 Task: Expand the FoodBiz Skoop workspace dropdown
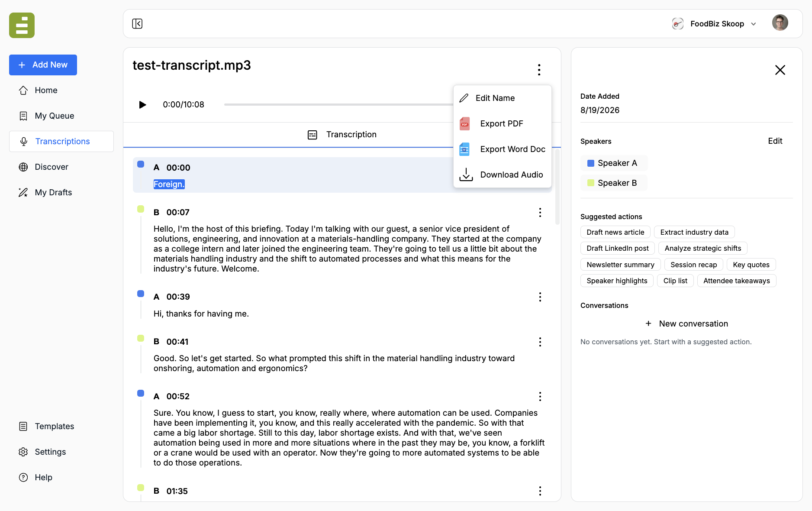[714, 24]
